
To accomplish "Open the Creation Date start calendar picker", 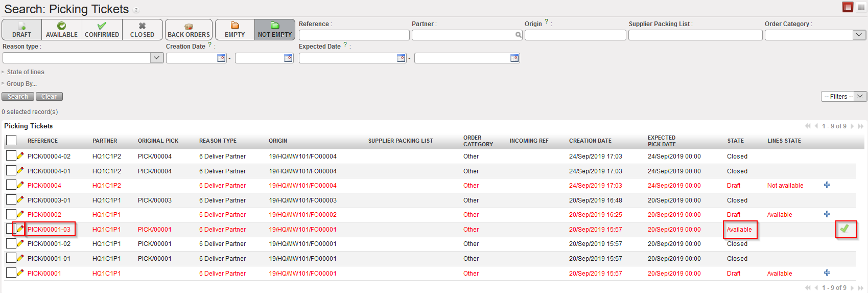I will pyautogui.click(x=221, y=58).
